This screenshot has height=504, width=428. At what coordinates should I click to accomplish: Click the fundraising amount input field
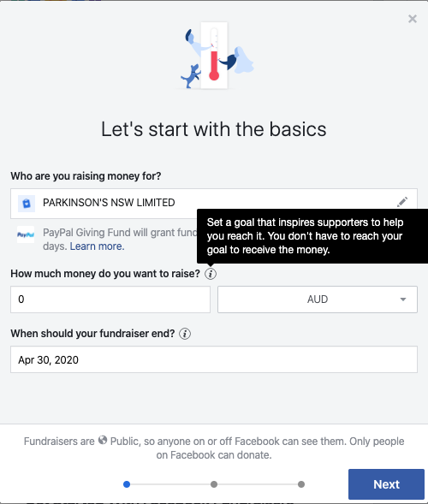(110, 299)
